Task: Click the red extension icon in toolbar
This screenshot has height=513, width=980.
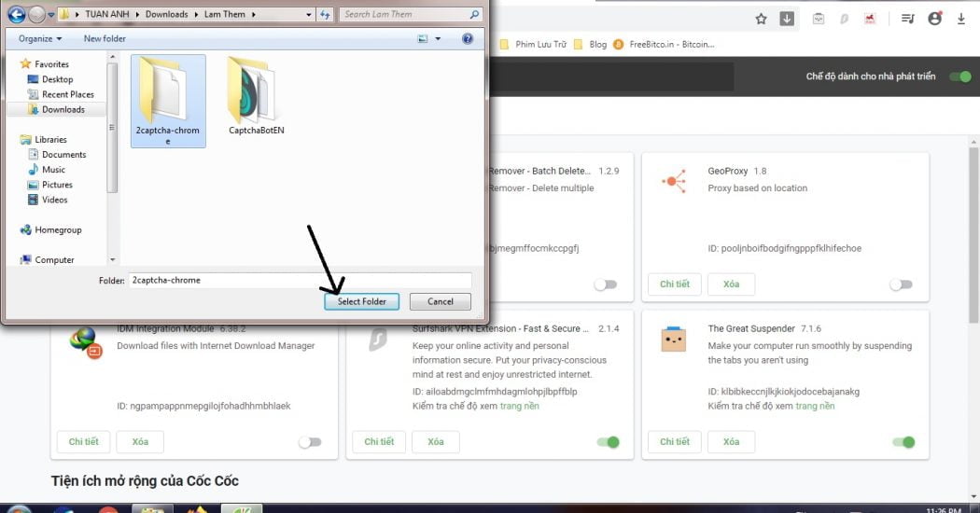Action: point(869,19)
